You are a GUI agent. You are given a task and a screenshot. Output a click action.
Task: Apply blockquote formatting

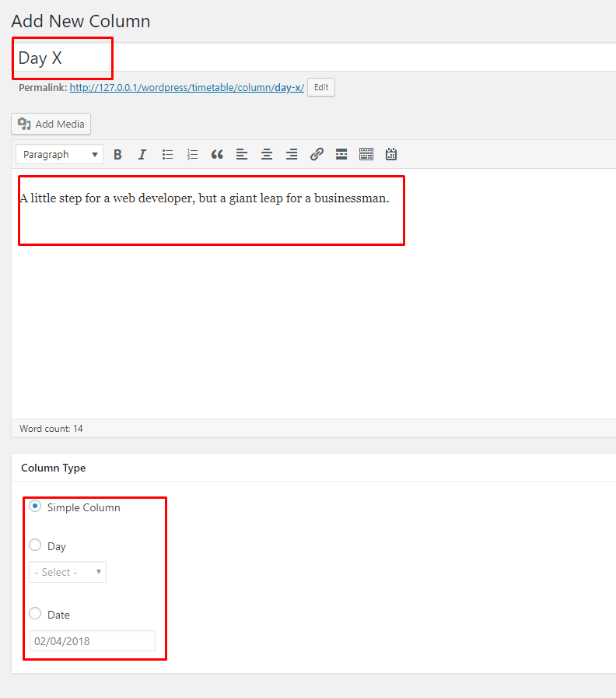217,155
